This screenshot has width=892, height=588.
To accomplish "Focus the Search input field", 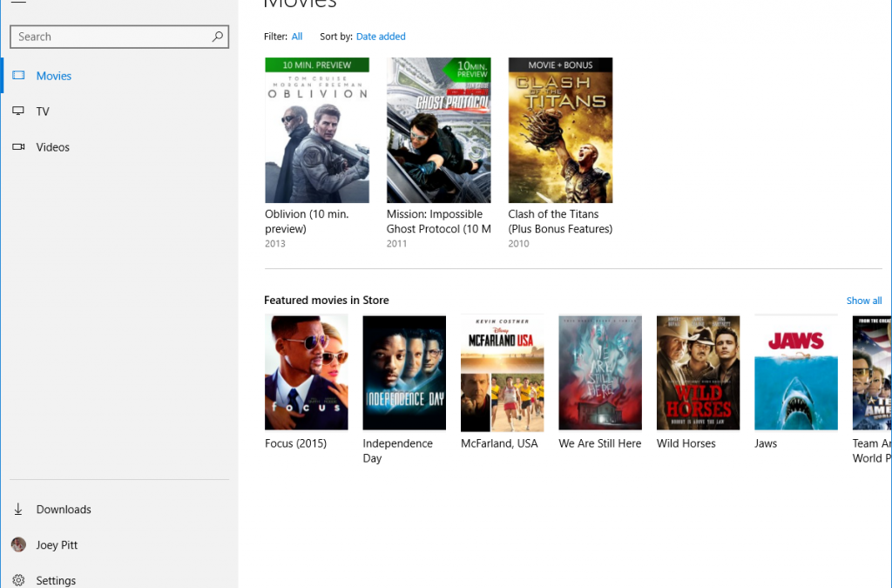I will pos(119,37).
